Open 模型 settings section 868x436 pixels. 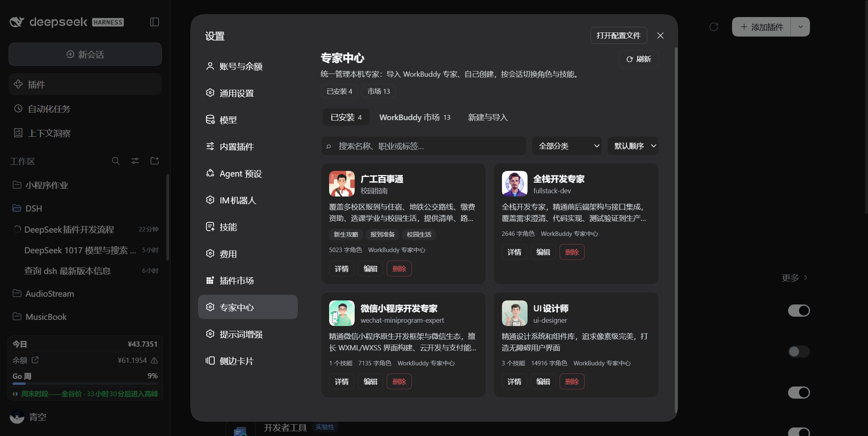(248, 120)
